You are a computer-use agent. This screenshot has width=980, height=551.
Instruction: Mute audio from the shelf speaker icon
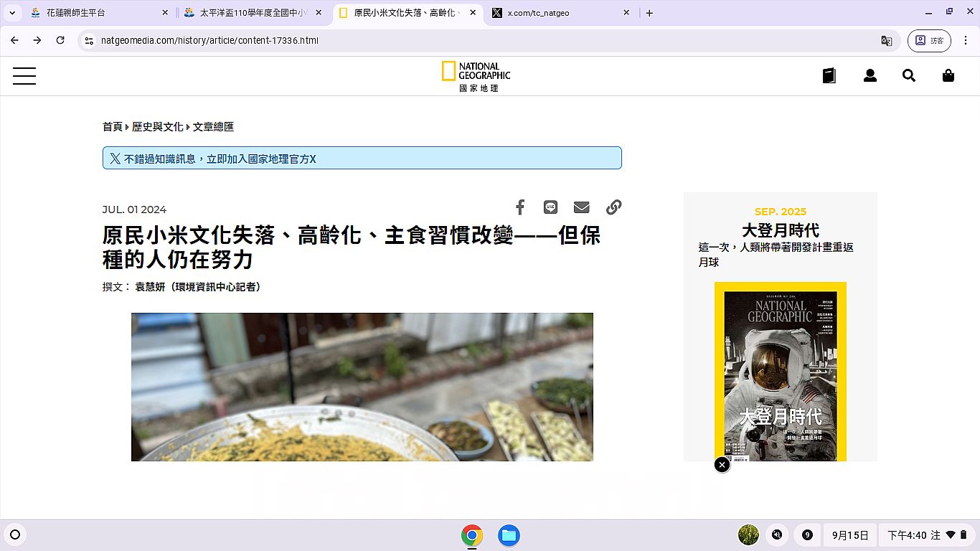[x=777, y=535]
